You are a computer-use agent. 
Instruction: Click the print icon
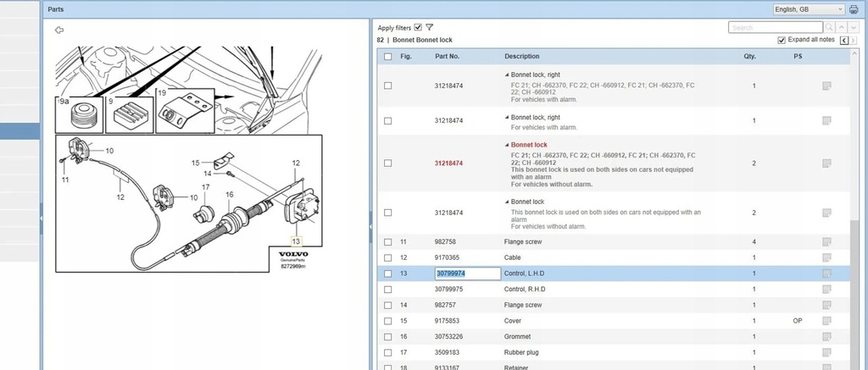[x=854, y=9]
